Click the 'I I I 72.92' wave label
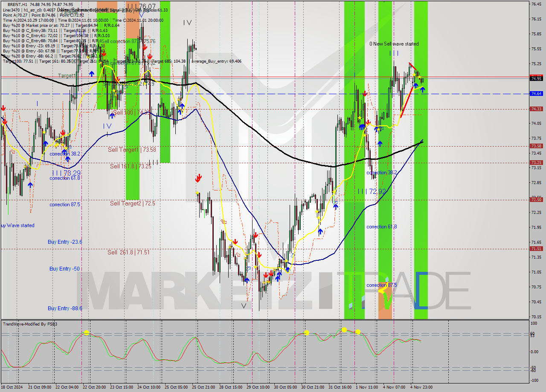This screenshot has width=546, height=392. tap(372, 191)
